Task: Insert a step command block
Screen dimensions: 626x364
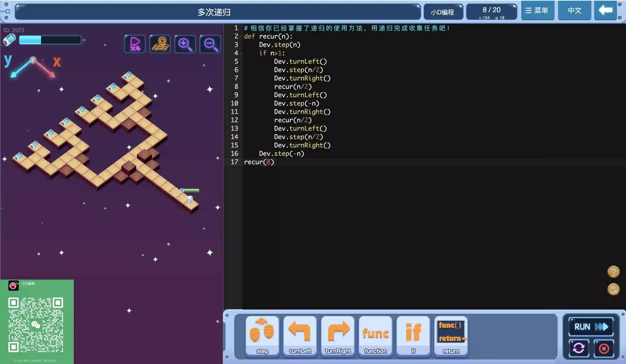Action: pyautogui.click(x=262, y=336)
